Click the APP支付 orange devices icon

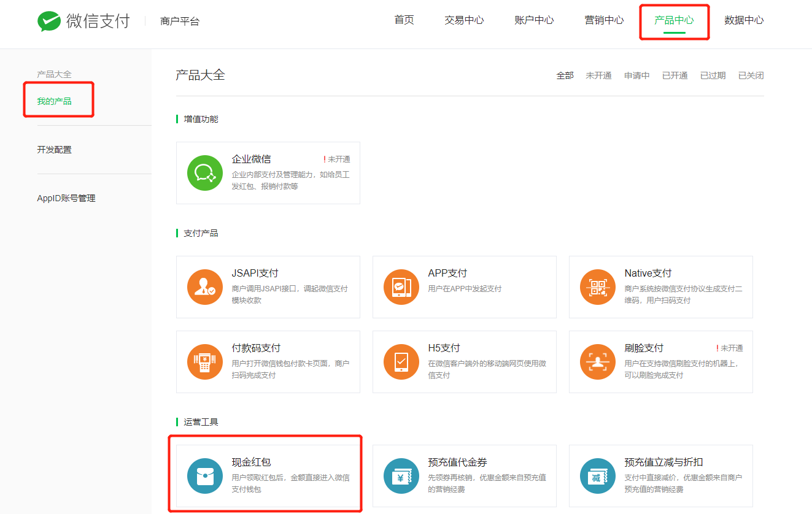pyautogui.click(x=401, y=287)
